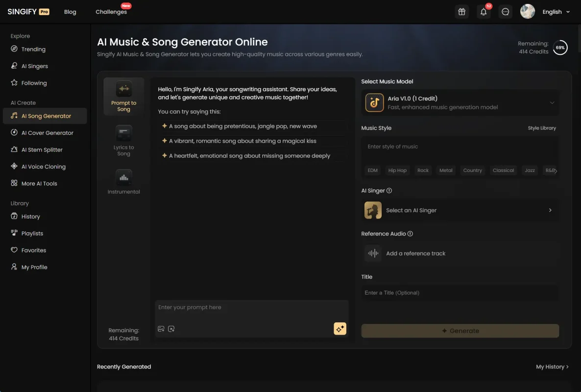581x392 pixels.
Task: Open notifications bell with 52 badge
Action: click(x=483, y=11)
